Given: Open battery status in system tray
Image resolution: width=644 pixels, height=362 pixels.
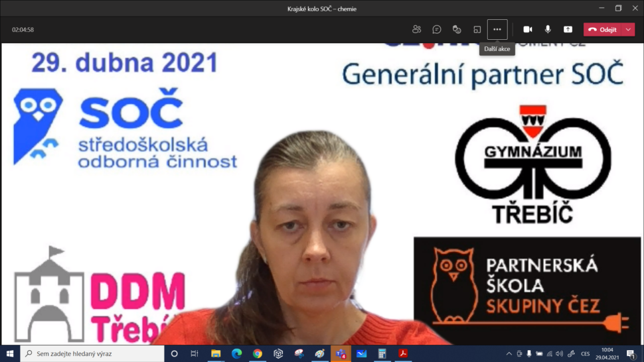Looking at the screenshot, I should click(539, 353).
